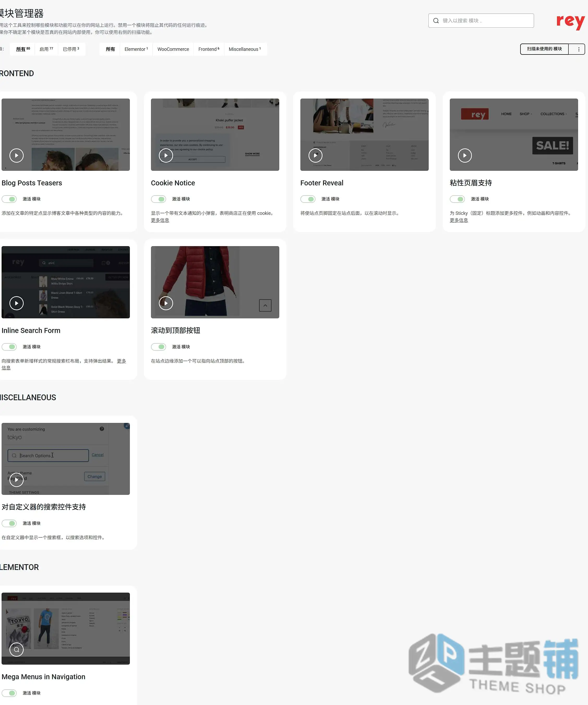
Task: Open 更多信息 link under Cookie Notice
Action: 160,220
